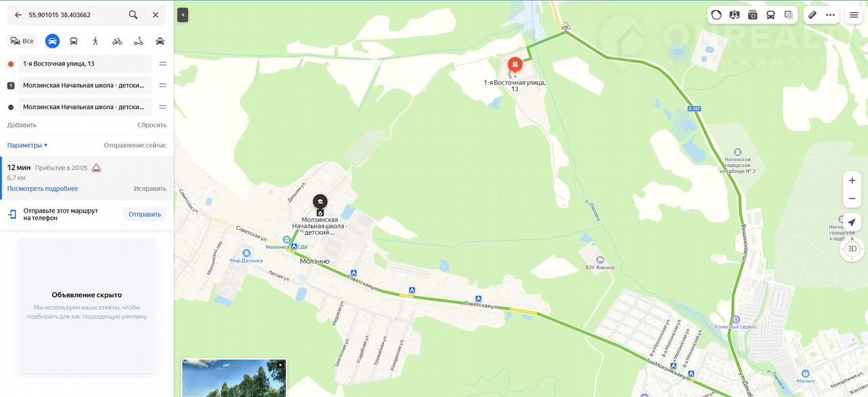The image size is (868, 397).
Task: Toggle 3D map view
Action: [852, 249]
